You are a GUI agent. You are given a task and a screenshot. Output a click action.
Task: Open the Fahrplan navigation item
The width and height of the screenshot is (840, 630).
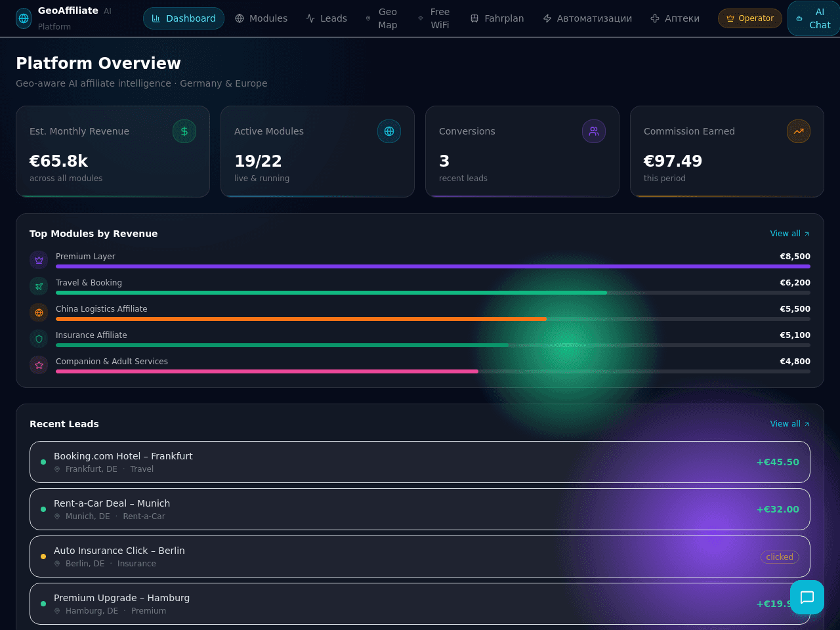click(x=497, y=18)
